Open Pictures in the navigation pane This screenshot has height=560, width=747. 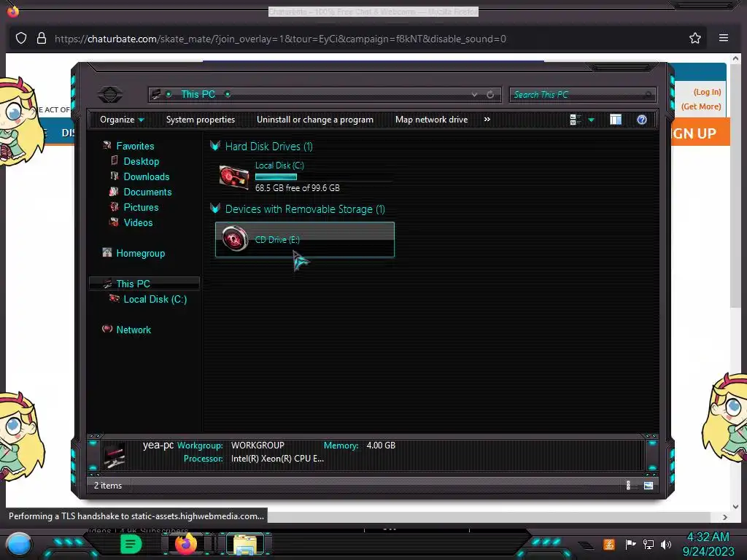click(x=141, y=207)
